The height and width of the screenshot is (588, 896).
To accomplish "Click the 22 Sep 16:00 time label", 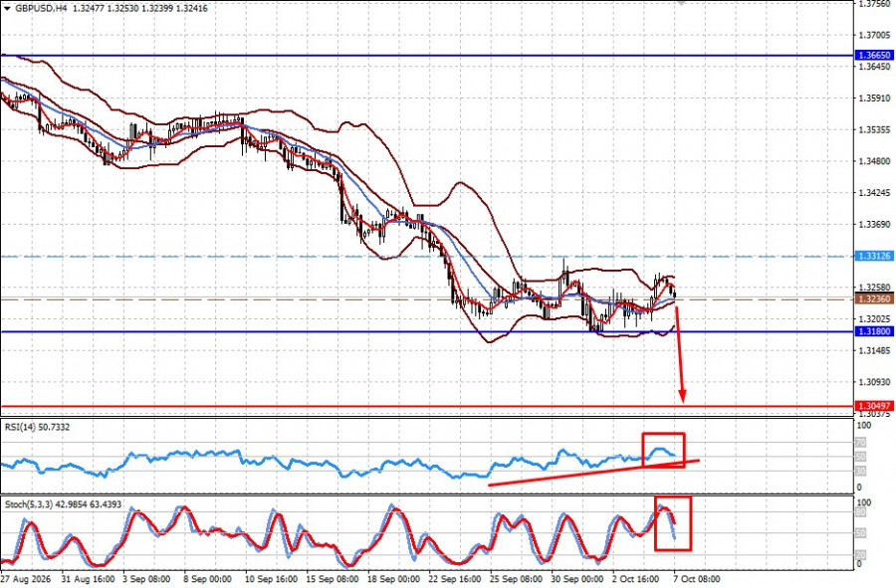I will click(454, 579).
